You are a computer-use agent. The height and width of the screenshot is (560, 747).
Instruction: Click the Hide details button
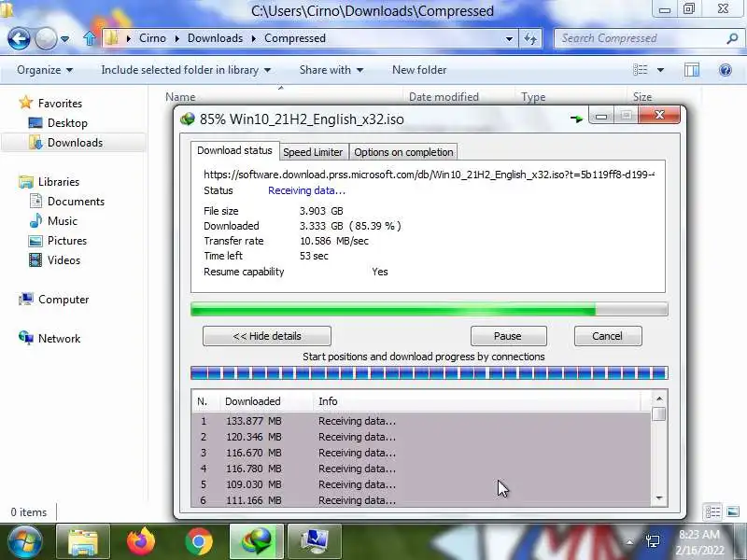(267, 336)
